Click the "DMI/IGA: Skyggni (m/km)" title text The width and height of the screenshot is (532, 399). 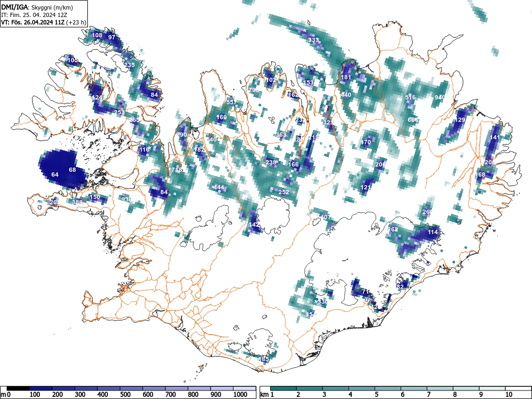[x=37, y=7]
